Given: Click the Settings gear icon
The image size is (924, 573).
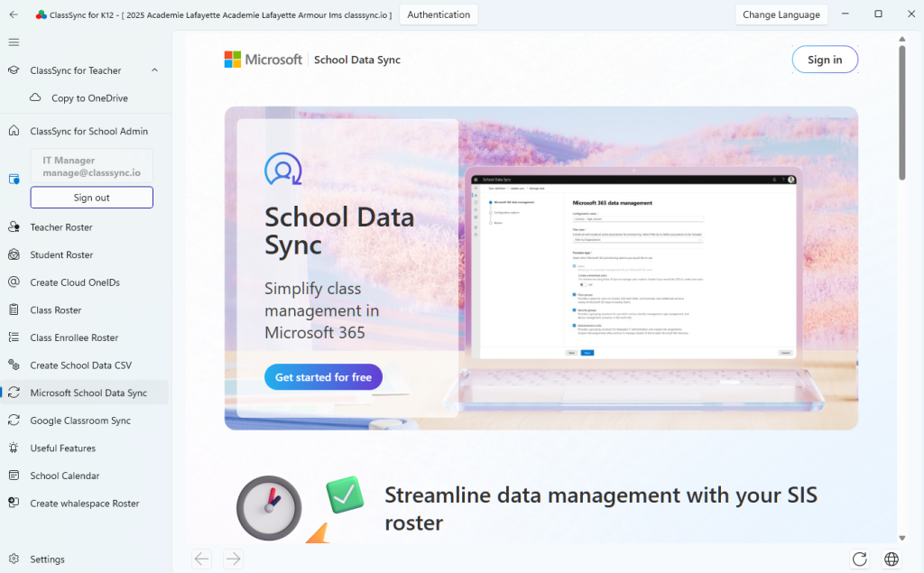Looking at the screenshot, I should [14, 559].
